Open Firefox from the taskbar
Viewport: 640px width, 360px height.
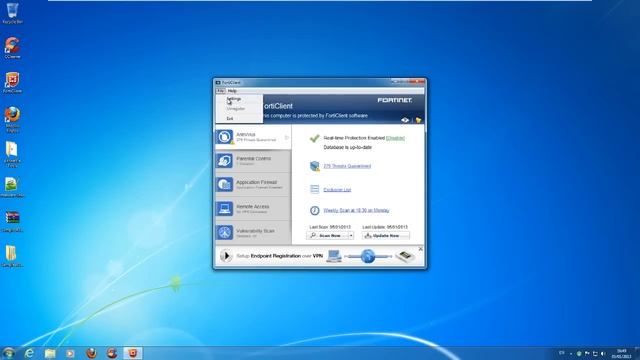coord(91,353)
